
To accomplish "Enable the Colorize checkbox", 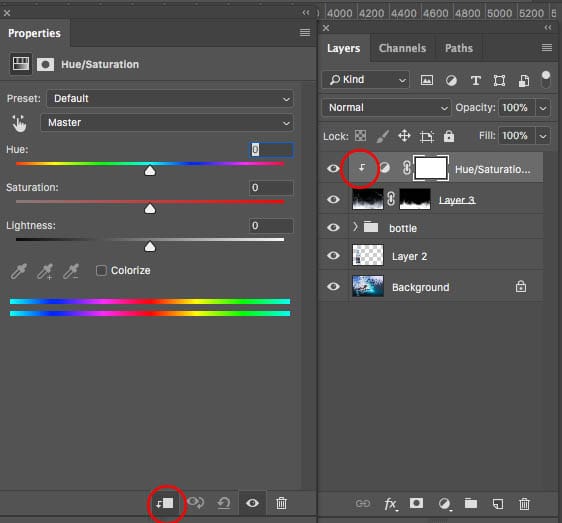I will [101, 271].
